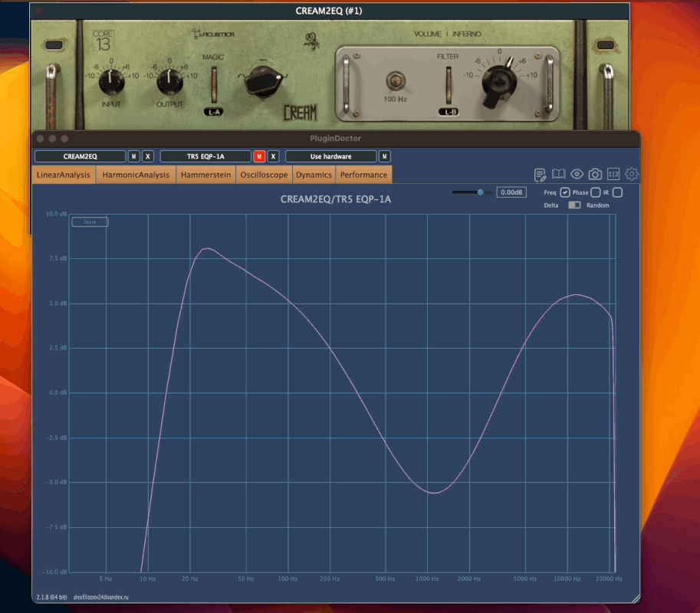Click the email address in the status bar
The width and height of the screenshot is (700, 613).
101,597
